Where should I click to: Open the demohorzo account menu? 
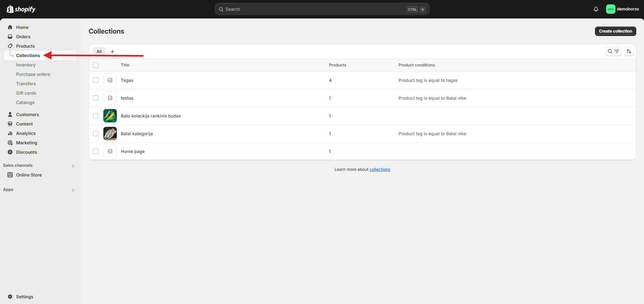click(623, 9)
